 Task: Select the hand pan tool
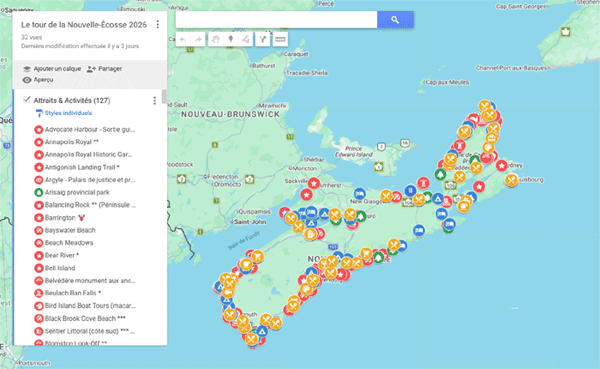tap(215, 39)
